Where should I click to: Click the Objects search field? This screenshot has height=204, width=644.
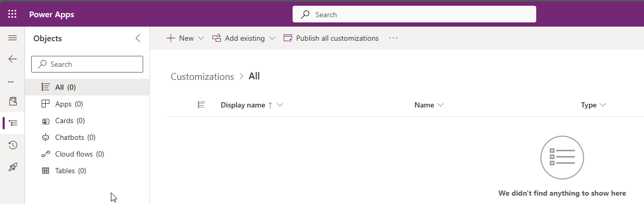click(x=87, y=64)
